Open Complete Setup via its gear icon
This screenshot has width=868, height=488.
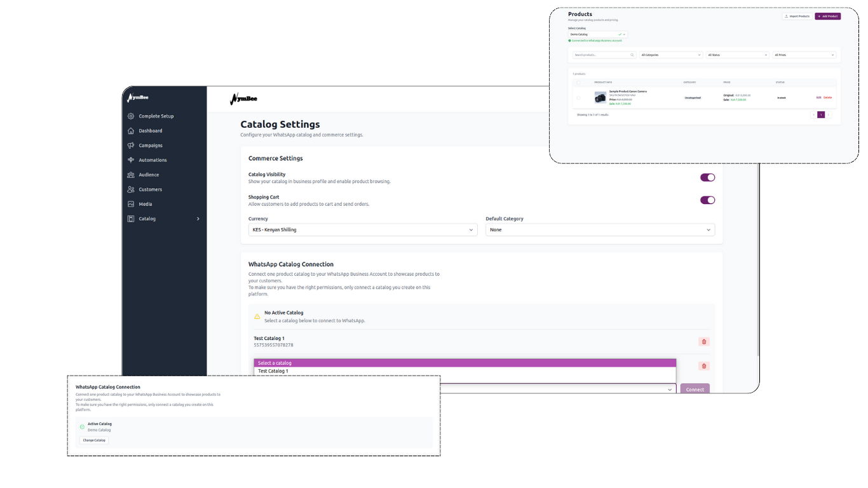coord(130,116)
